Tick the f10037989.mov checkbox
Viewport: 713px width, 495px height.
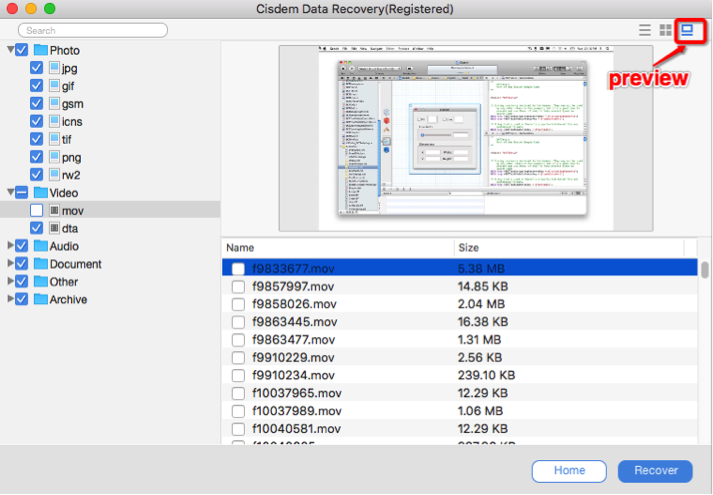click(238, 411)
